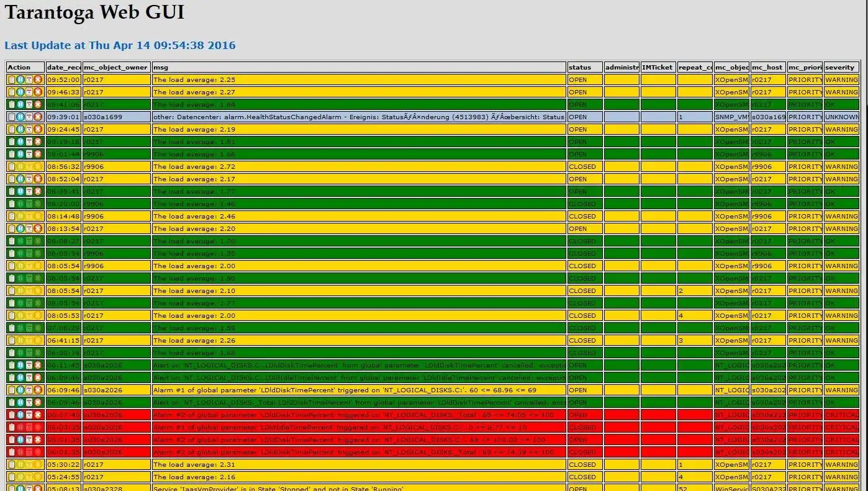The height and width of the screenshot is (491, 868).
Task: Select the message 'The load average: 2.27'
Action: point(194,92)
